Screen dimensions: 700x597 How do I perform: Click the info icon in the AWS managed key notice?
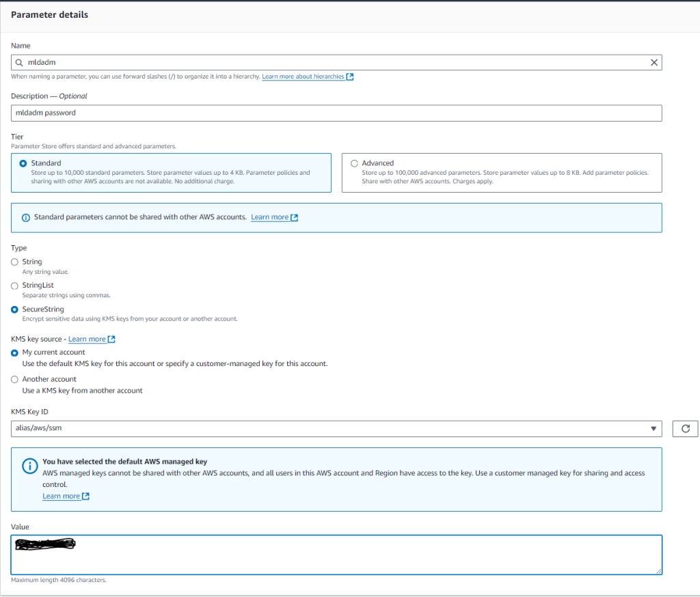click(29, 466)
